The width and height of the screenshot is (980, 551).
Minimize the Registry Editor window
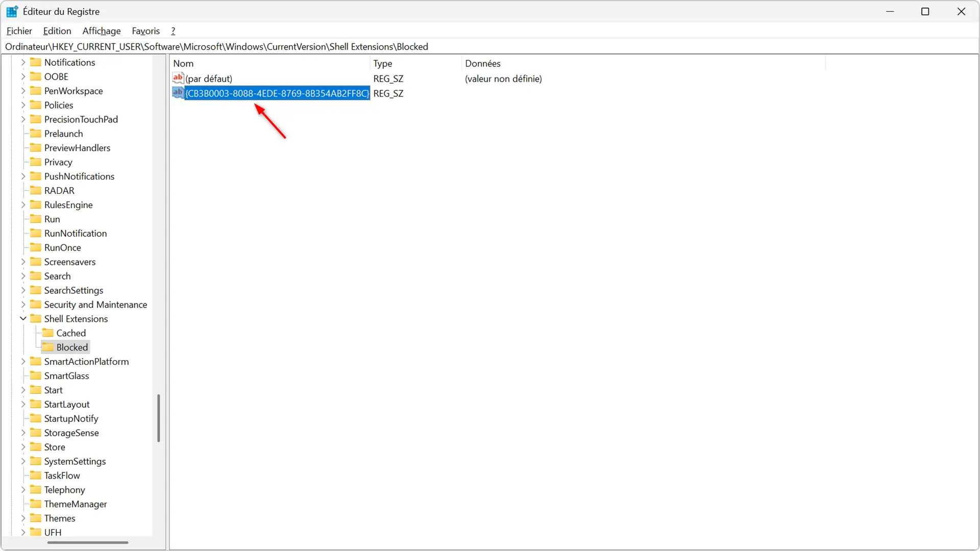tap(890, 11)
